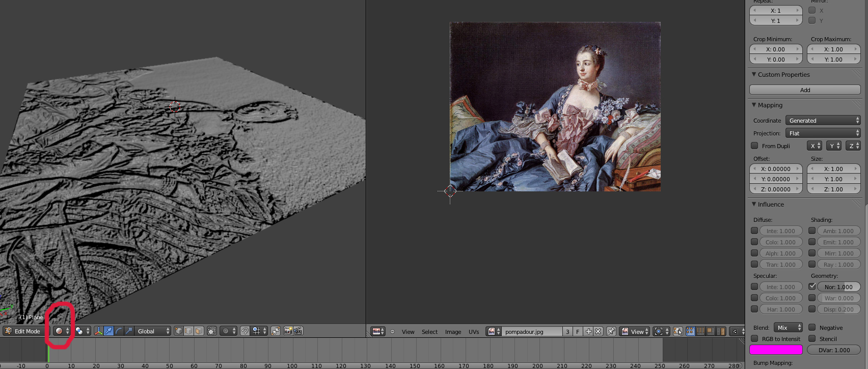Switch to vertex select mode

pos(179,331)
